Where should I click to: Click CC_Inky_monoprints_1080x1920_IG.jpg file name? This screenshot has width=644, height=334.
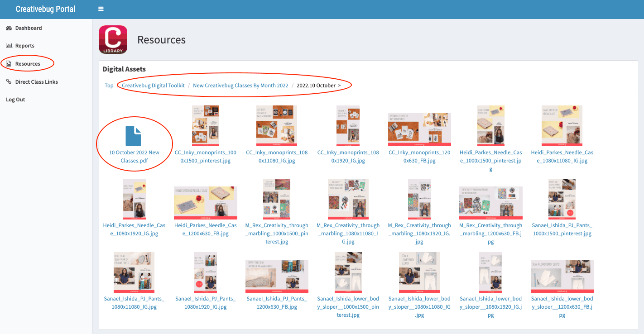pos(348,157)
